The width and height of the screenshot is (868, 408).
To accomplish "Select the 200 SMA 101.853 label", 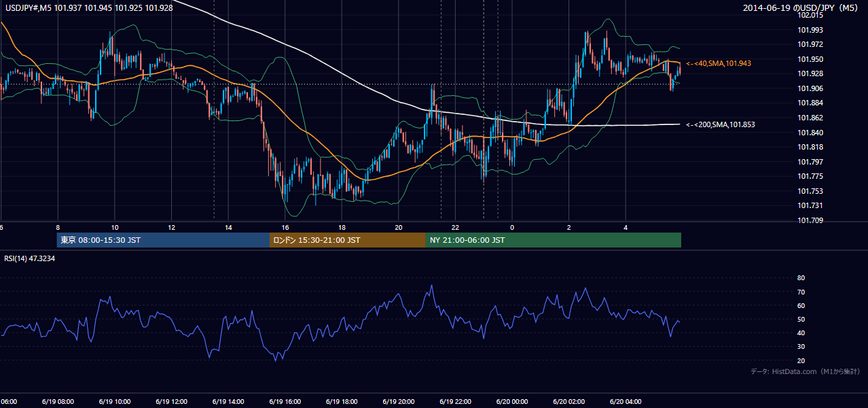I will (x=721, y=124).
